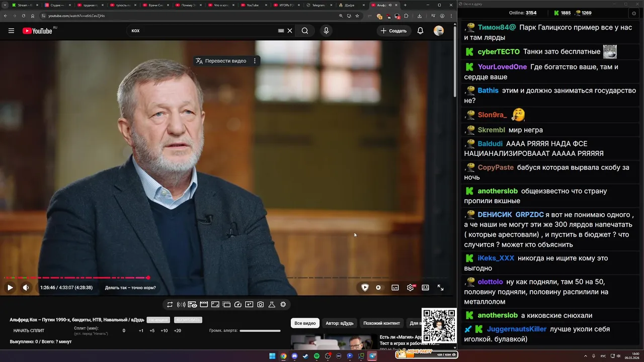Open the browser downloads icon
This screenshot has width=644, height=362.
point(420,16)
